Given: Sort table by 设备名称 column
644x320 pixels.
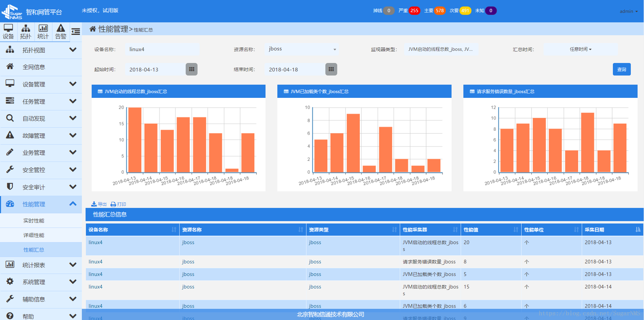Looking at the screenshot, I should (174, 230).
